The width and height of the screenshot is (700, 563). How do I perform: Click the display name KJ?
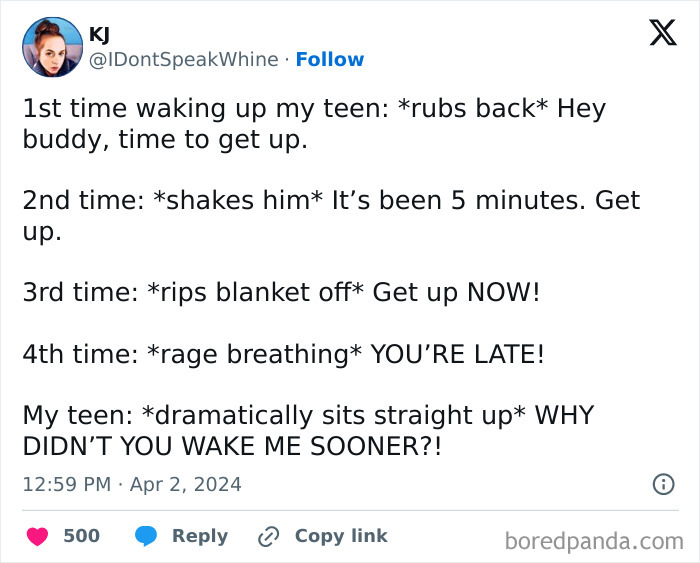(99, 34)
